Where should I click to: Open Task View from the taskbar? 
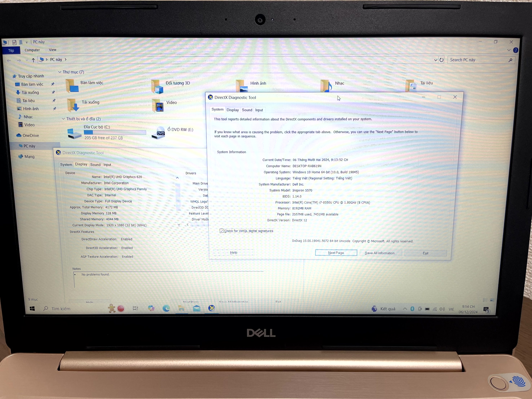pyautogui.click(x=135, y=308)
